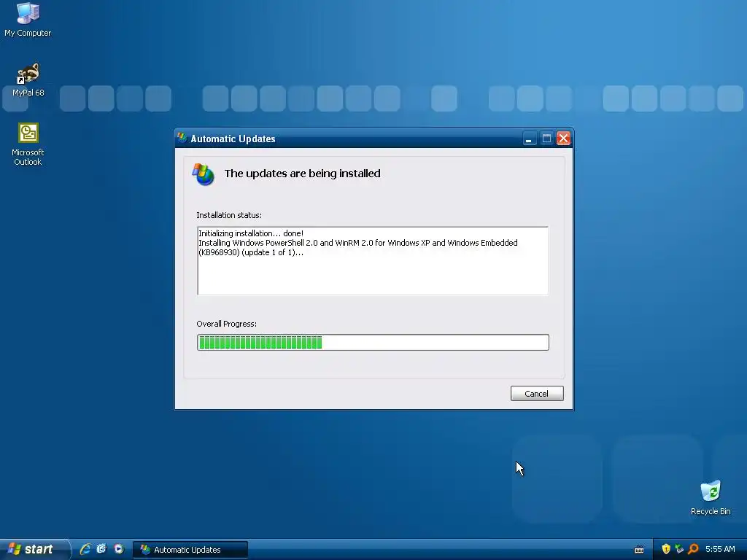747x560 pixels.
Task: Minimize the Automatic Updates window
Action: [530, 139]
